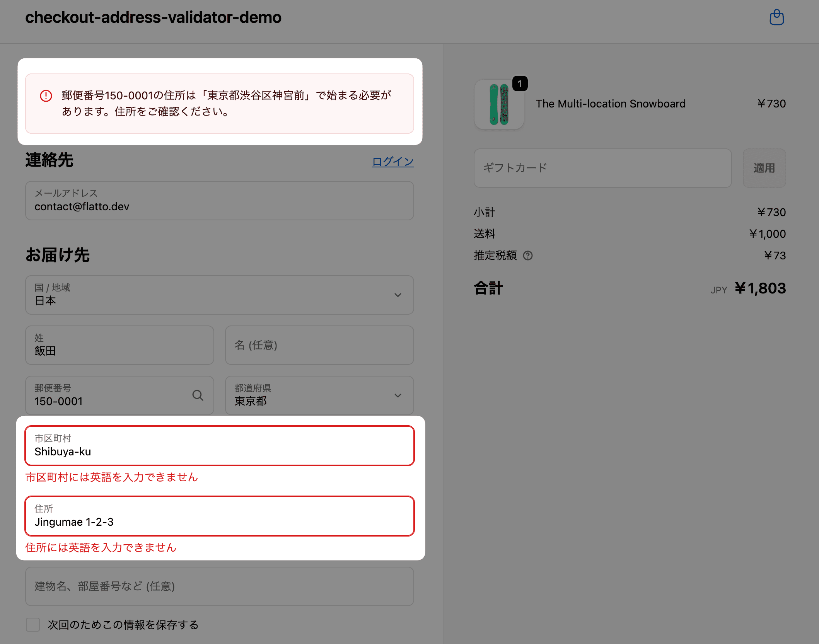Click the 住所 address field with Jingumae
Viewport: 819px width, 644px height.
point(219,516)
